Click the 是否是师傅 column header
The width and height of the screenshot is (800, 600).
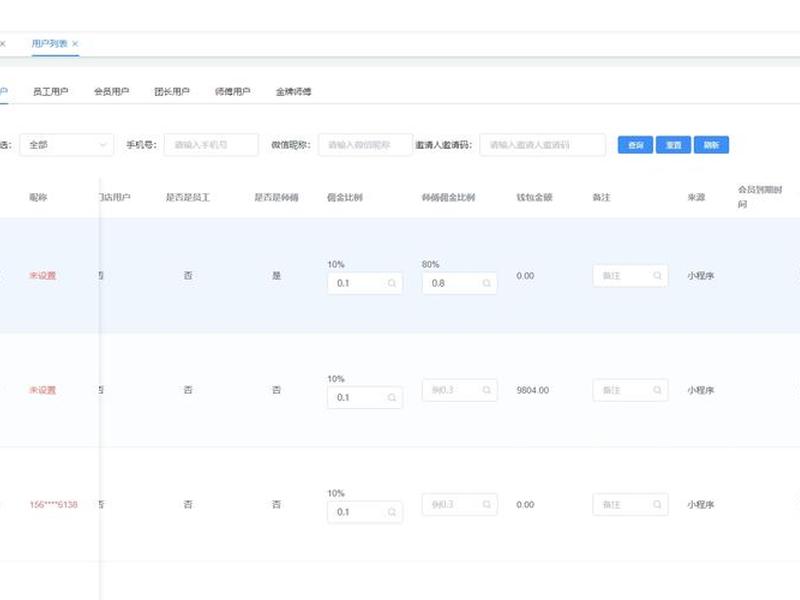pos(277,197)
